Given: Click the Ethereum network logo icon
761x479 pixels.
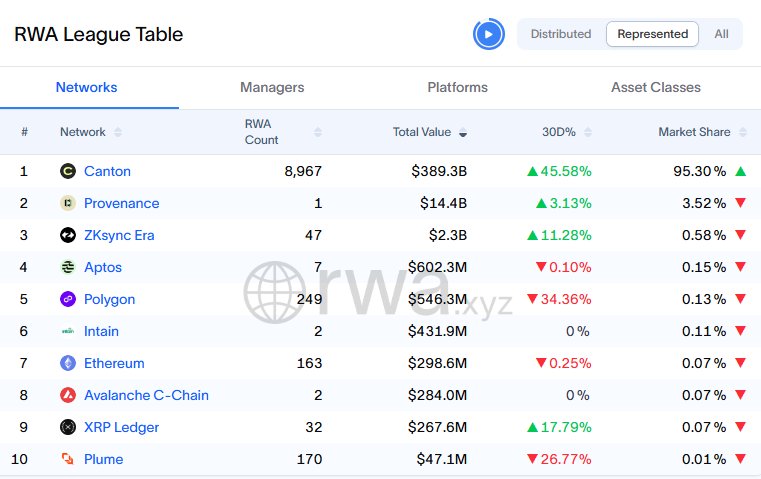Looking at the screenshot, I should [x=68, y=363].
